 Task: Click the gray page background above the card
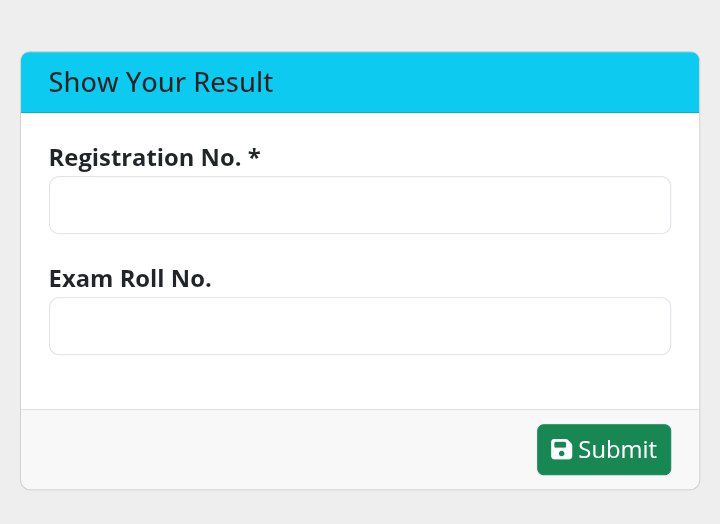pos(359,25)
